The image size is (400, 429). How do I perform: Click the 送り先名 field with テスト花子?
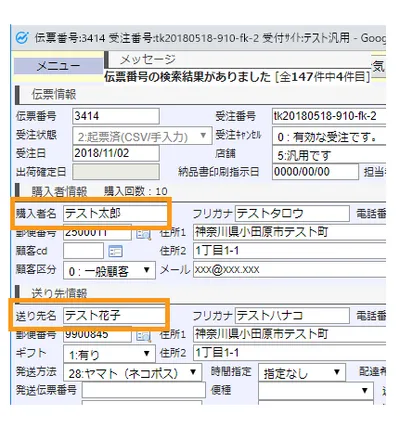point(115,315)
